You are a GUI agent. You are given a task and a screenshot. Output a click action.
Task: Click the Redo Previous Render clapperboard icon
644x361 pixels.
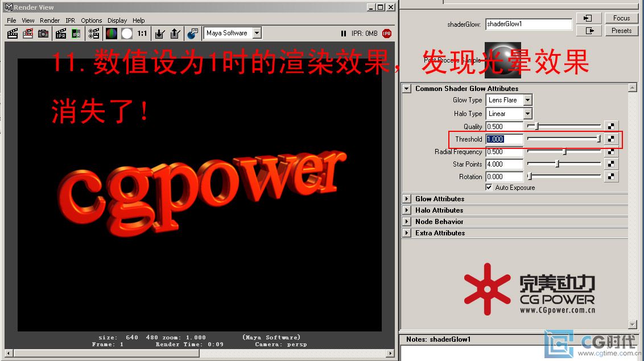click(x=13, y=34)
